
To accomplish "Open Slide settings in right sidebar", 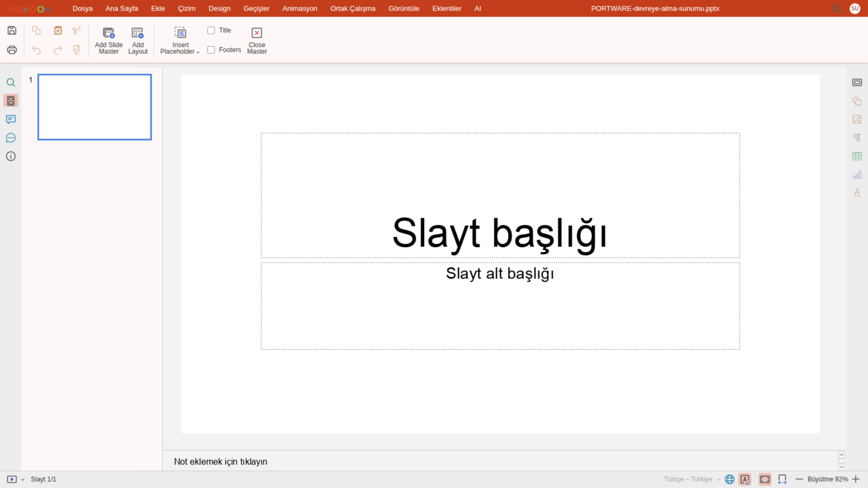I will point(857,82).
